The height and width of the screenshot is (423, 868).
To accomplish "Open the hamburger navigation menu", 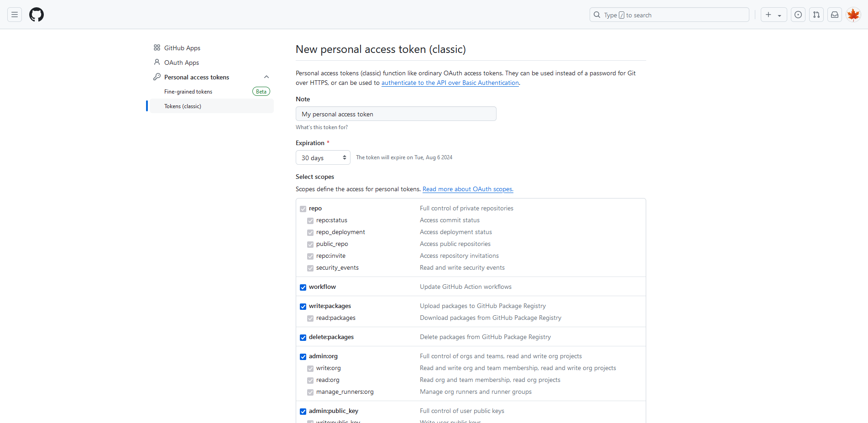I will [15, 15].
